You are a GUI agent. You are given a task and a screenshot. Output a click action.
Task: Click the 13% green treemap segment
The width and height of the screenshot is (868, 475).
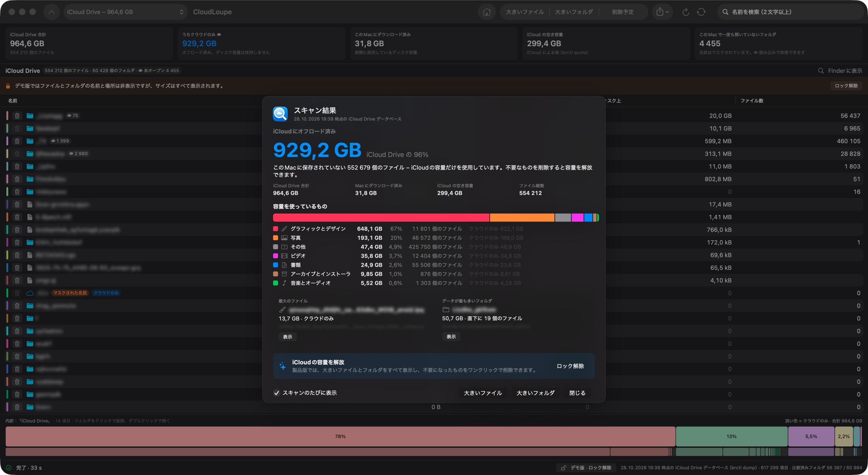tap(731, 436)
